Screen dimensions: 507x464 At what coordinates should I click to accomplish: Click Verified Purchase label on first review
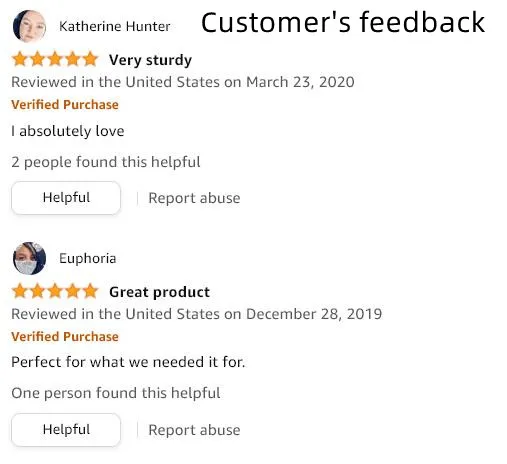65,105
